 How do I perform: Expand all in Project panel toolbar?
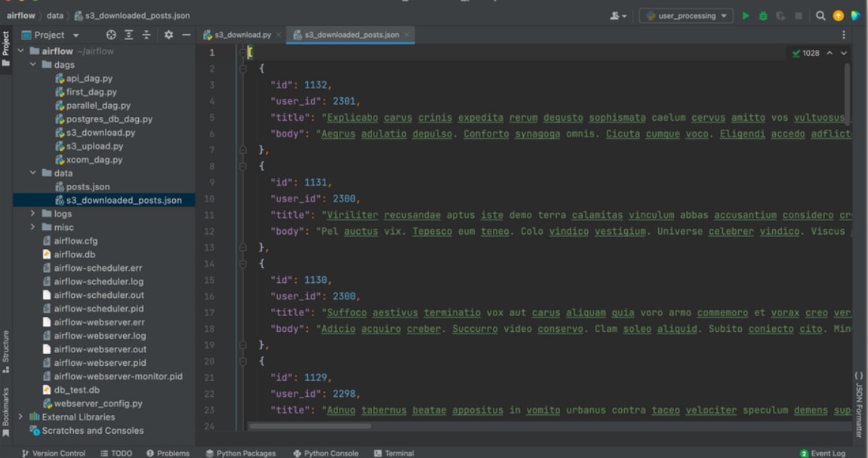click(128, 35)
